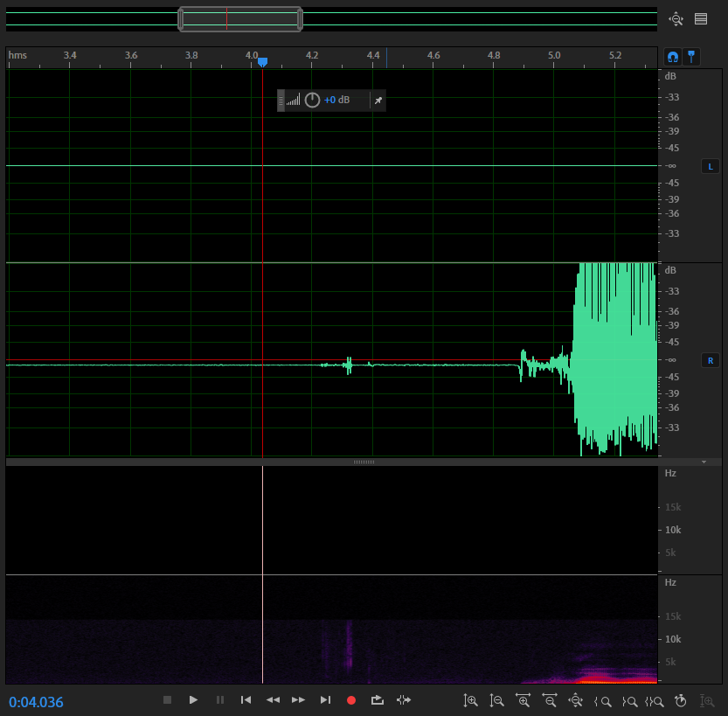728x716 pixels.
Task: Zoom in time
Action: coord(523,700)
